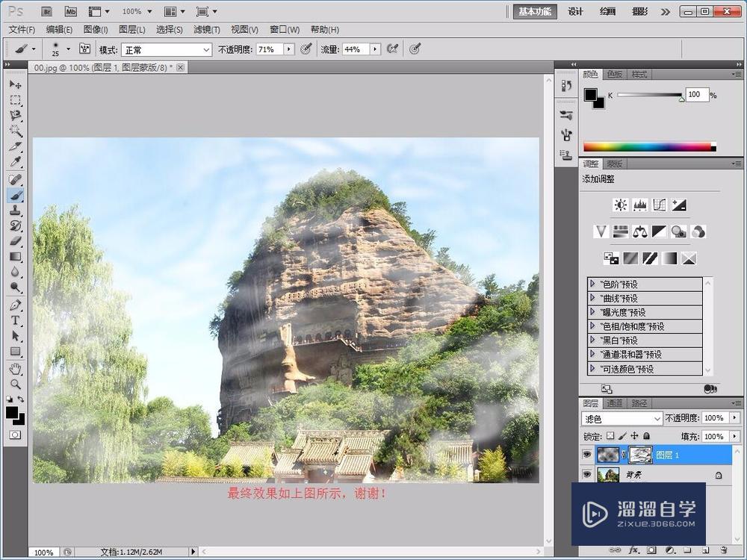Screen dimensions: 747x560
Task: Lock transparent pixels of the layer
Action: click(610, 436)
